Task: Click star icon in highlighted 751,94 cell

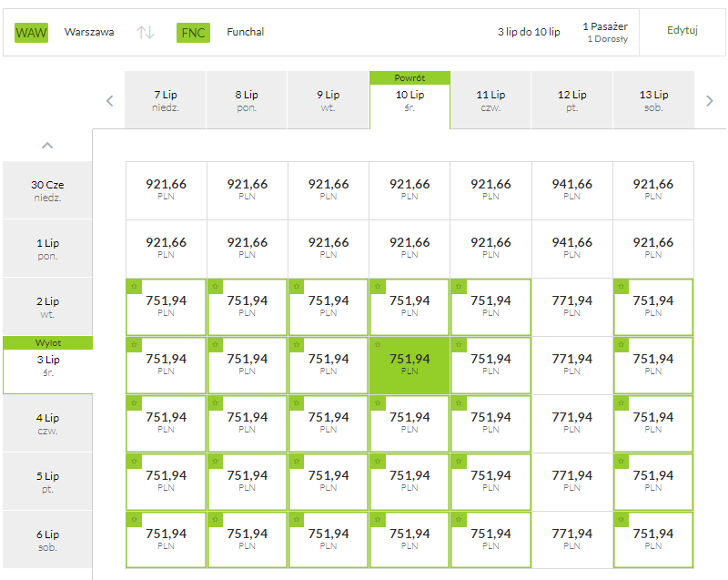Action: click(x=378, y=344)
